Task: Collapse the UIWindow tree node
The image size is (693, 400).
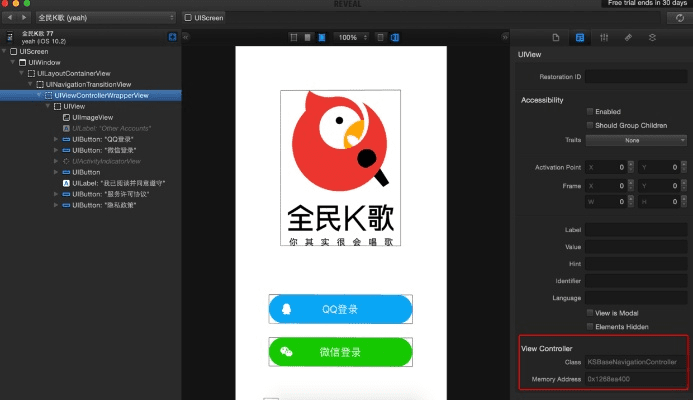Action: point(13,62)
